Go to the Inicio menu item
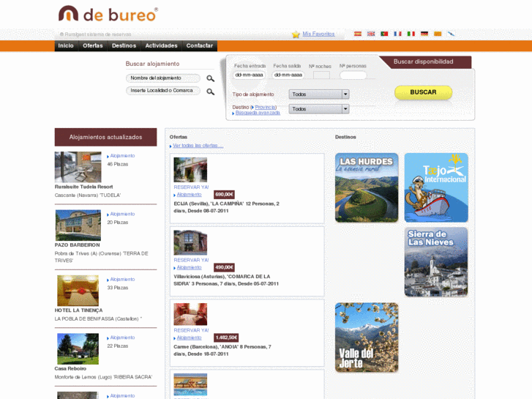532x399 pixels. coord(66,46)
